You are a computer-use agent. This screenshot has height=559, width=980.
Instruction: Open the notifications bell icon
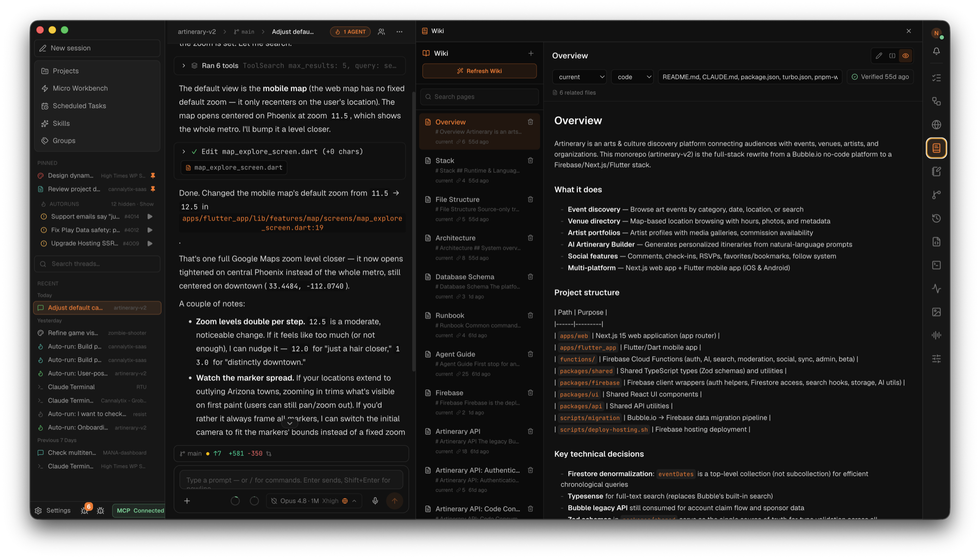point(936,51)
